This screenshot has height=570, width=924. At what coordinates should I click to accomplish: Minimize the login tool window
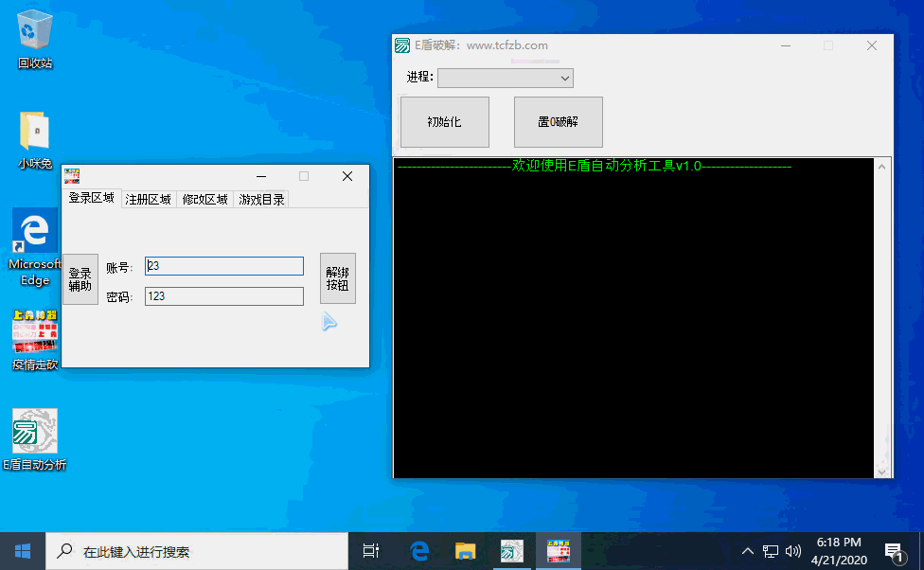click(x=261, y=176)
